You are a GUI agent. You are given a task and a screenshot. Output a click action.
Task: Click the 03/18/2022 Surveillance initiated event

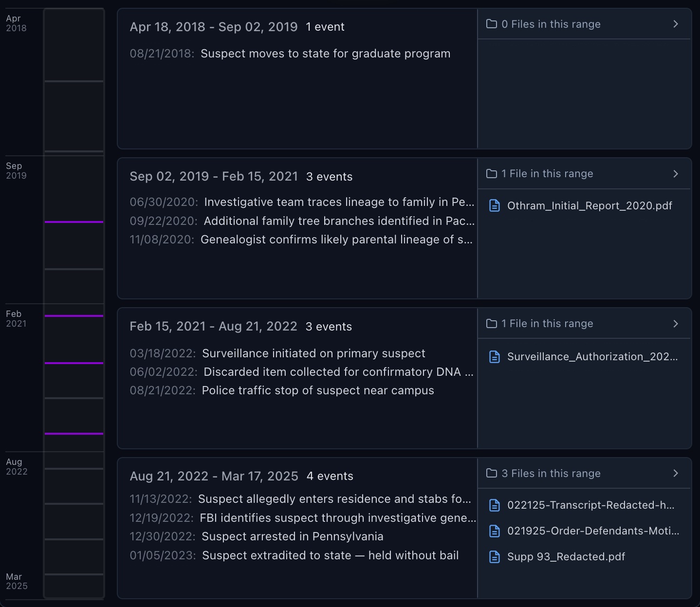point(313,353)
